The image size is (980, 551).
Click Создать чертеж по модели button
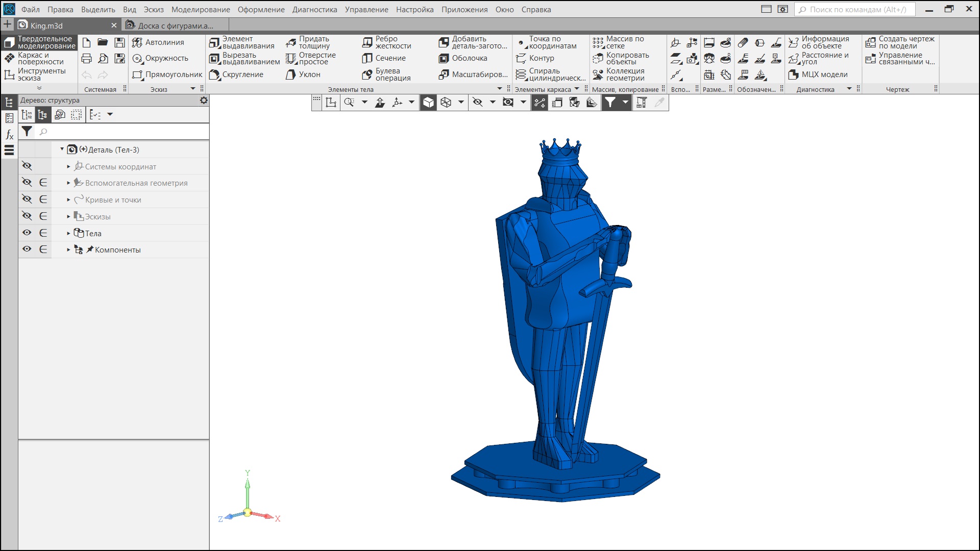(901, 42)
